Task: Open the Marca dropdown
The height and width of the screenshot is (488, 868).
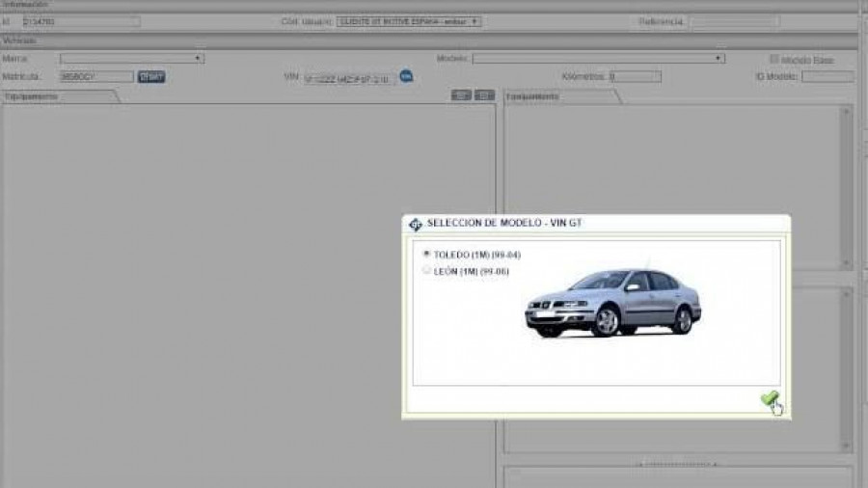Action: coord(132,58)
